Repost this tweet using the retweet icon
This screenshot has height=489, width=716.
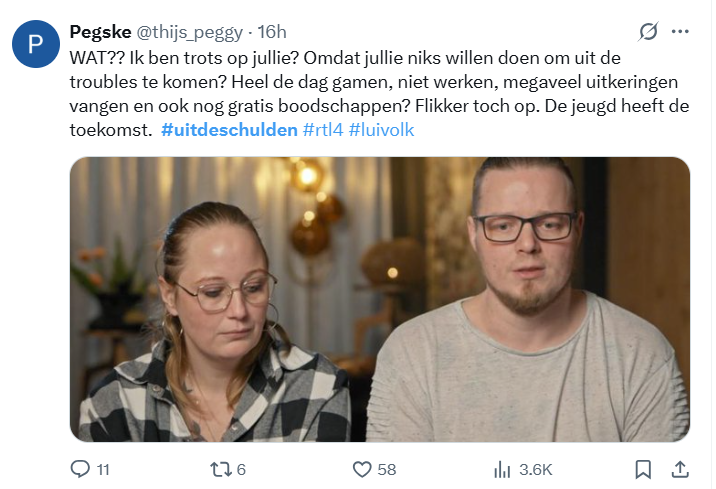[221, 469]
